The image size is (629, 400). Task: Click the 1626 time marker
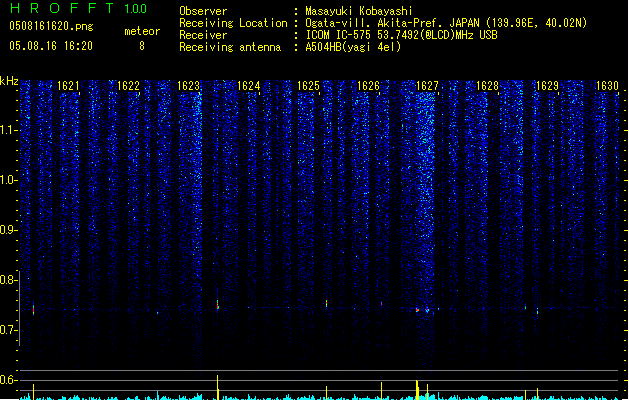(x=368, y=86)
